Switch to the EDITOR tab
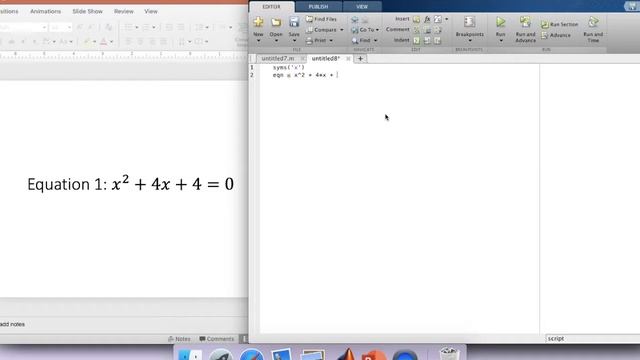Screen dimensions: 640x360 click(271, 7)
